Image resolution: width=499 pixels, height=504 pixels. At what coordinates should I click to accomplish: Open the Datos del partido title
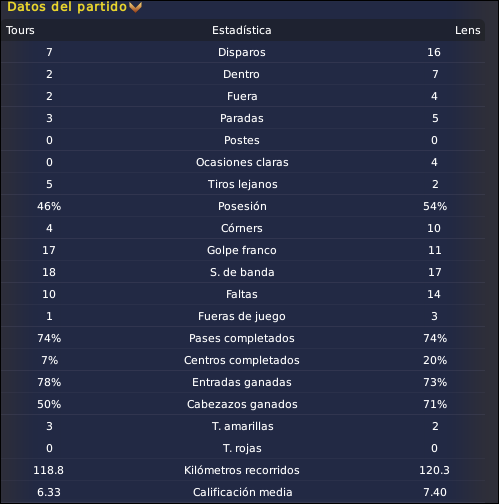(67, 7)
